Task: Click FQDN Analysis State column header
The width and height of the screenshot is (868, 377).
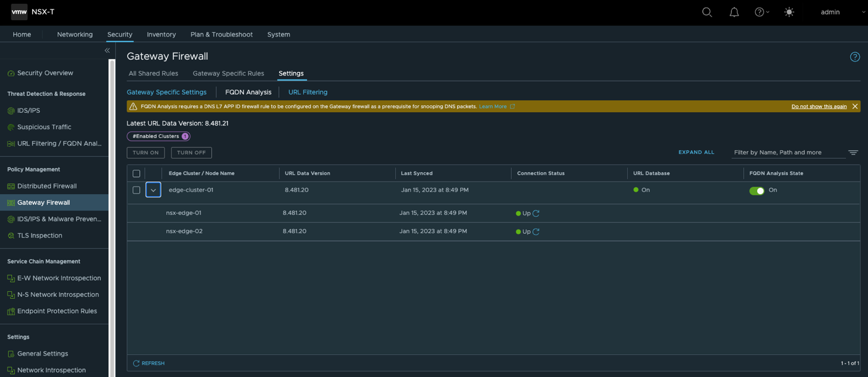Action: pyautogui.click(x=776, y=173)
